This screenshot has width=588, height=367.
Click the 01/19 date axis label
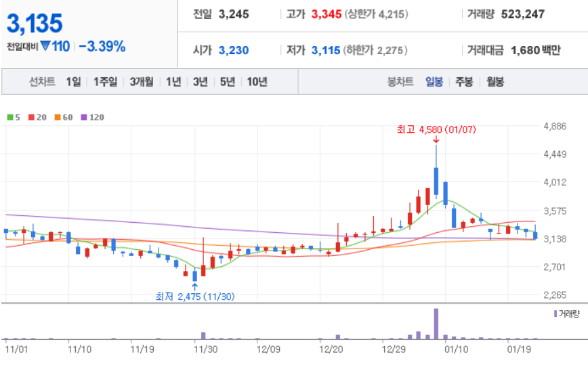point(519,349)
